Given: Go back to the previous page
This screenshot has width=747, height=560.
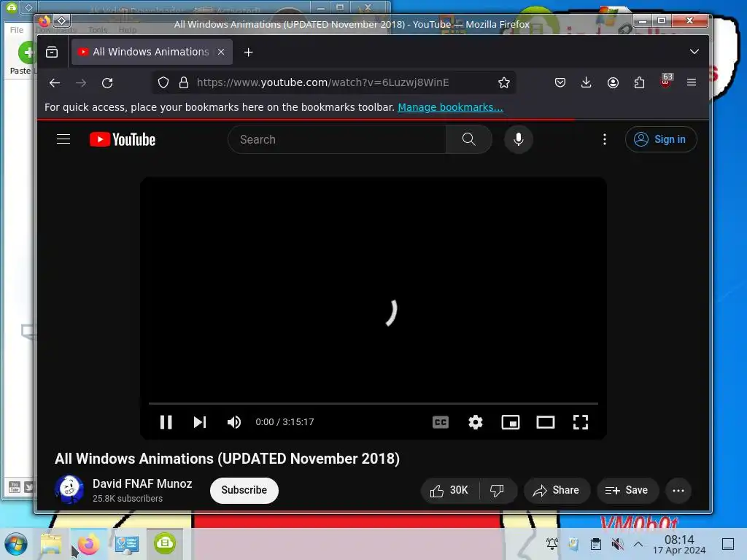Looking at the screenshot, I should [55, 83].
